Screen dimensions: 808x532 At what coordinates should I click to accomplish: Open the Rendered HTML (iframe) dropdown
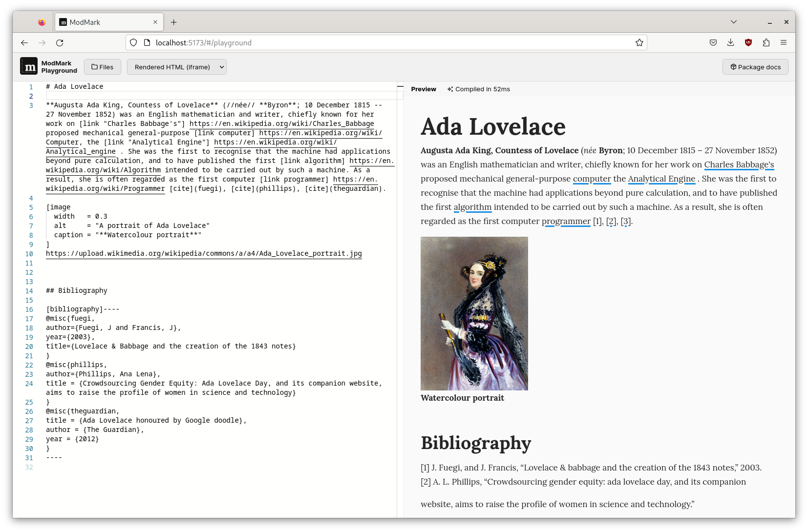tap(176, 67)
